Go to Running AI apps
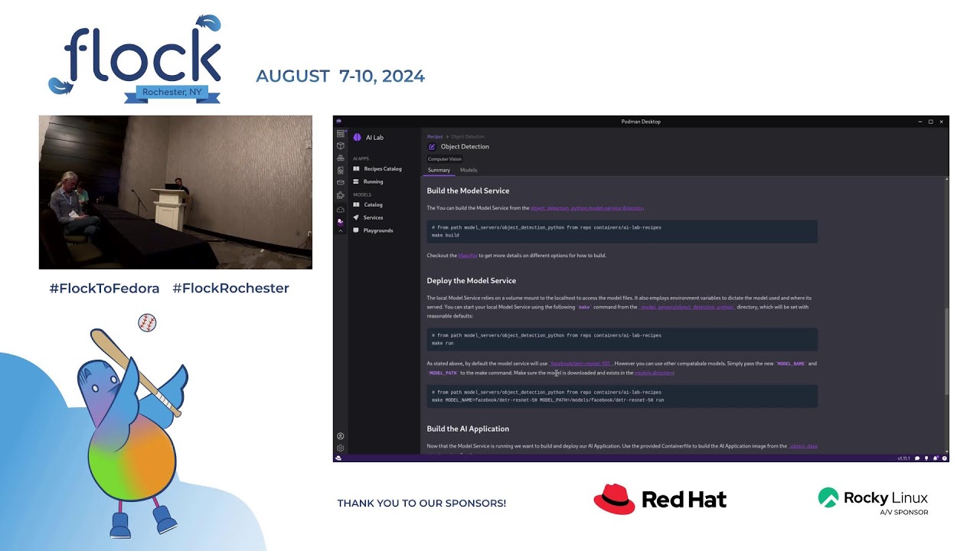The height and width of the screenshot is (551, 980). click(373, 181)
